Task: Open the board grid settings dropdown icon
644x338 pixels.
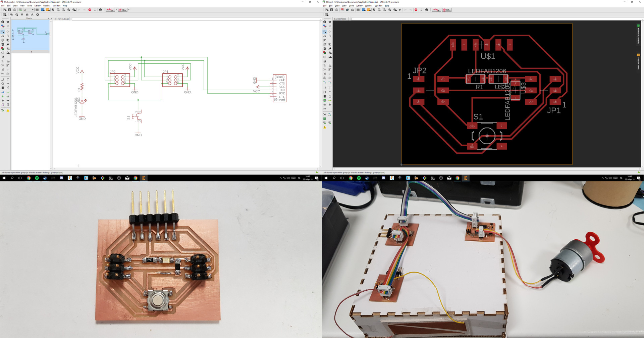Action: click(x=327, y=15)
